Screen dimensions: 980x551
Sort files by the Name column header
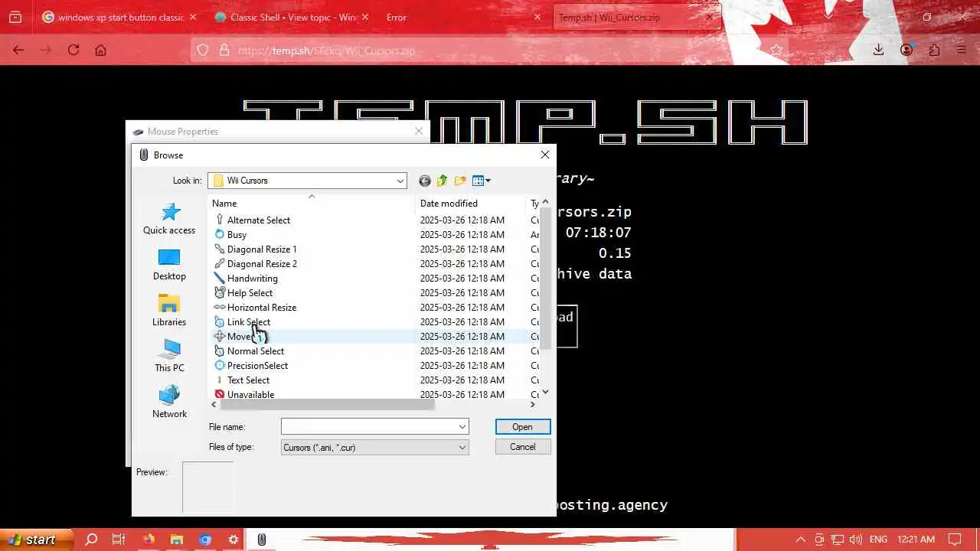click(312, 204)
